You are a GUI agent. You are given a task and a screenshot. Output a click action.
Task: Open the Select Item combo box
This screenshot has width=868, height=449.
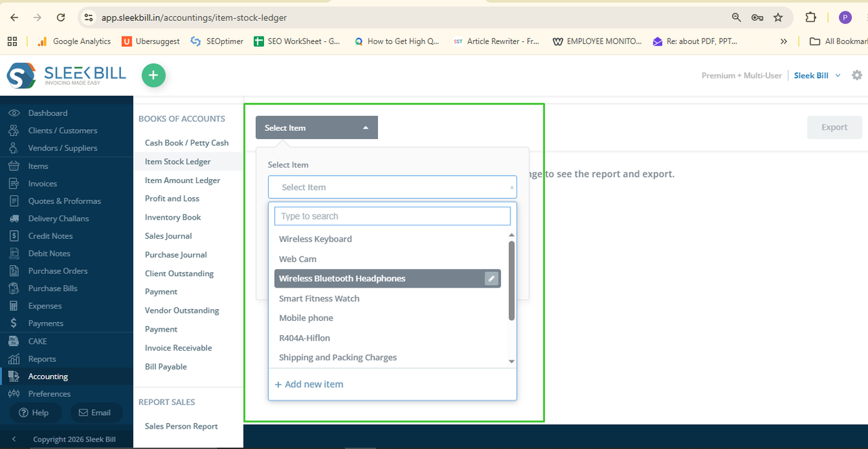(x=392, y=187)
